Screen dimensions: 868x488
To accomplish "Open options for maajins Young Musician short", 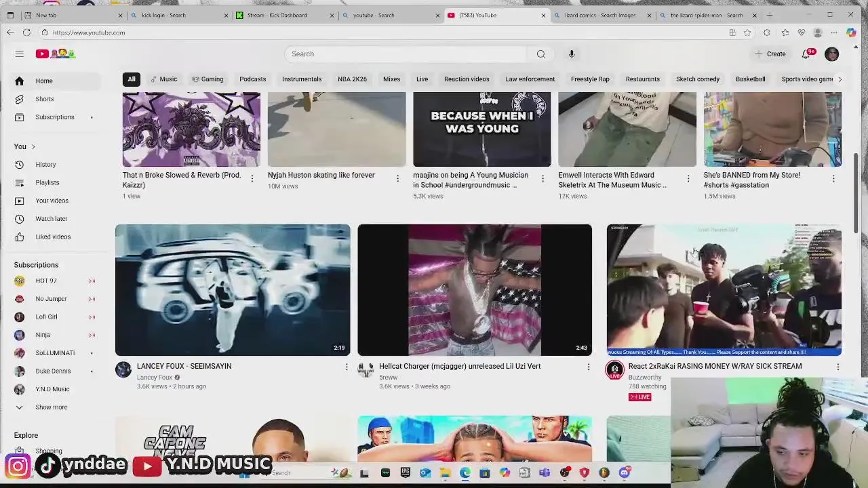I will coord(542,178).
